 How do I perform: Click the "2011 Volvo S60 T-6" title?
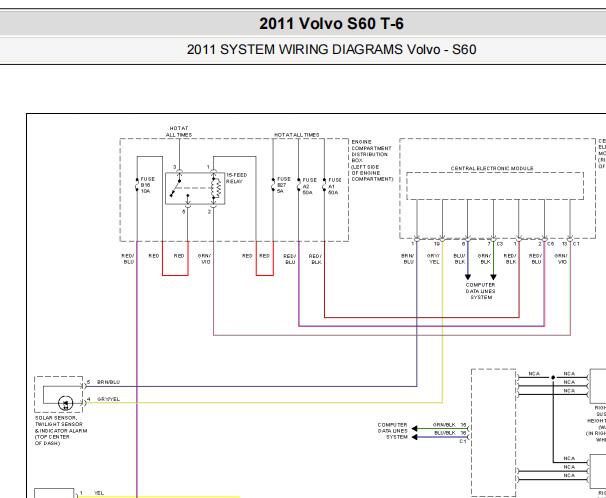pos(331,24)
